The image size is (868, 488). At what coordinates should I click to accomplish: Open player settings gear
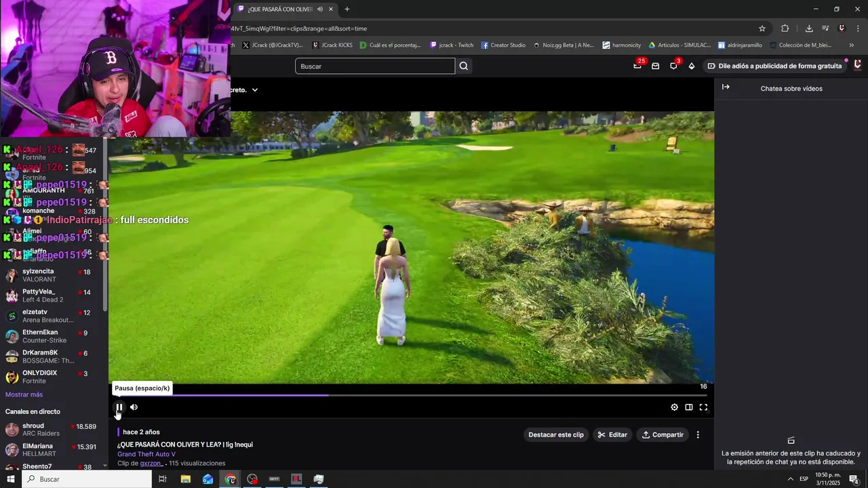[x=674, y=407]
